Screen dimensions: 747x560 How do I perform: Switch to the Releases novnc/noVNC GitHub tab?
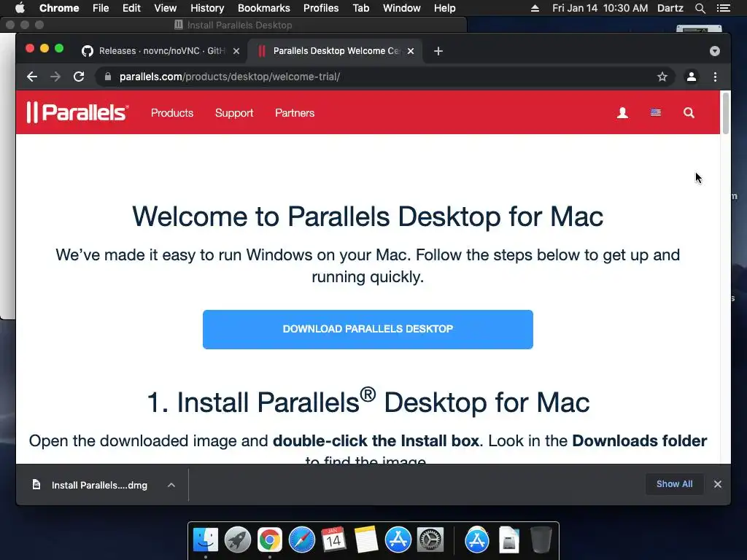[160, 51]
